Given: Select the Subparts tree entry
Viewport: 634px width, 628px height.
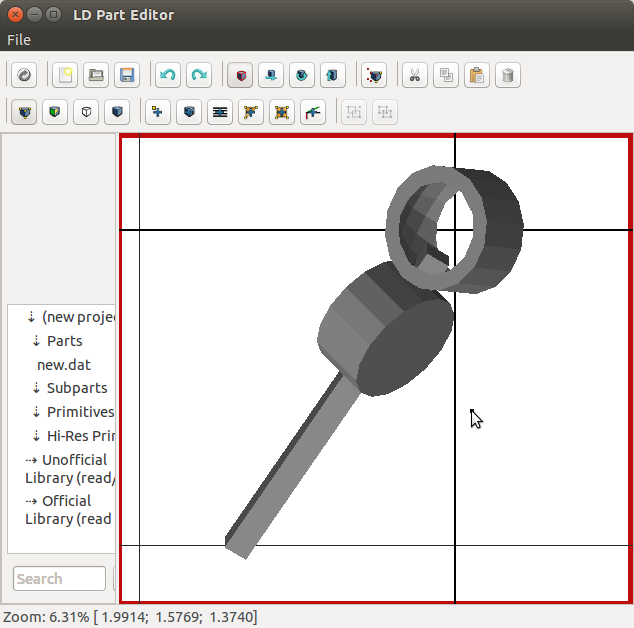Looking at the screenshot, I should [77, 388].
